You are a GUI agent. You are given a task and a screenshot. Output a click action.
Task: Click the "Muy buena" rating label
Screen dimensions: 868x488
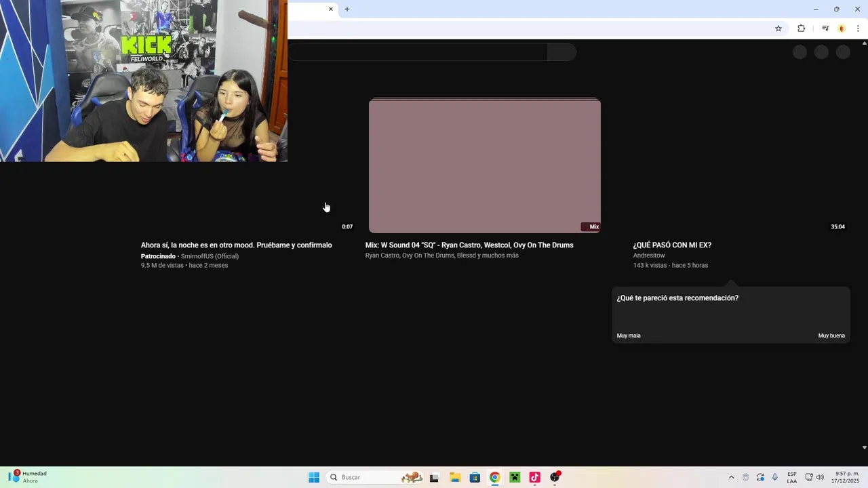tap(831, 335)
